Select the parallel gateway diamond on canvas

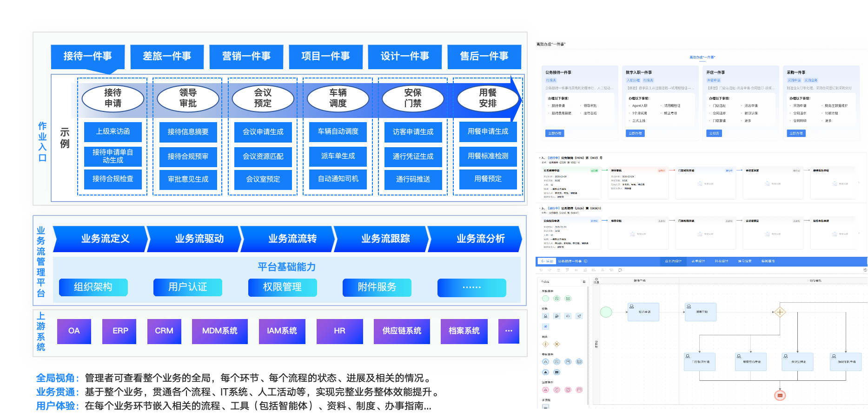pyautogui.click(x=780, y=312)
